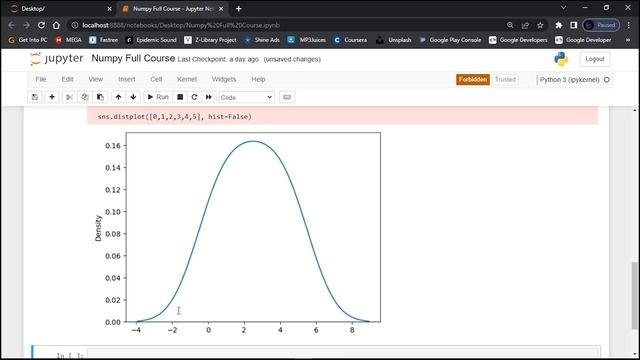Open the Help menu
Screen dimensions: 640x360
[258, 79]
